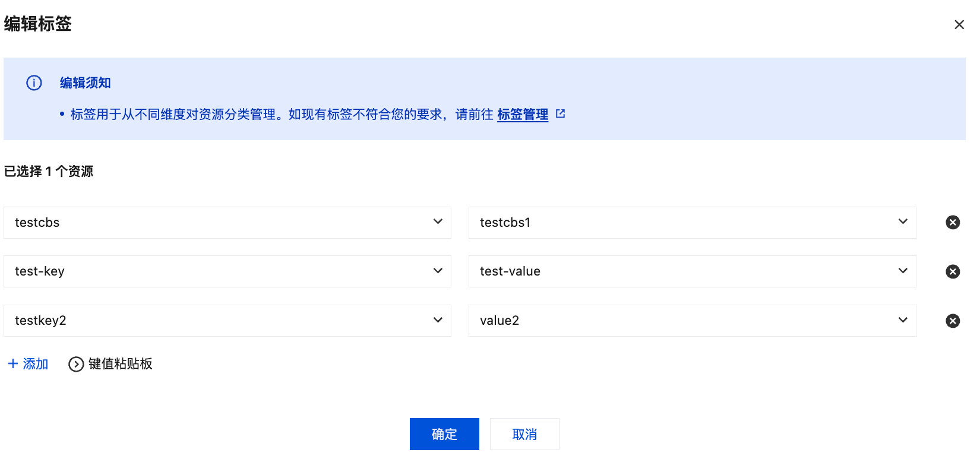Screen dimensions: 980x462
Task: Click 添加 to add a tag
Action: tap(36, 363)
